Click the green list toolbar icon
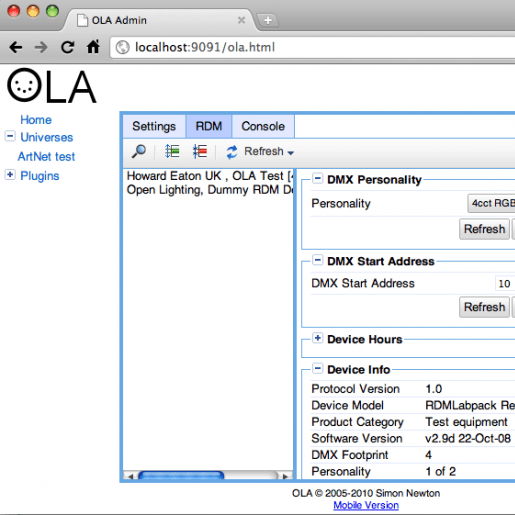Image resolution: width=515 pixels, height=515 pixels. point(172,151)
